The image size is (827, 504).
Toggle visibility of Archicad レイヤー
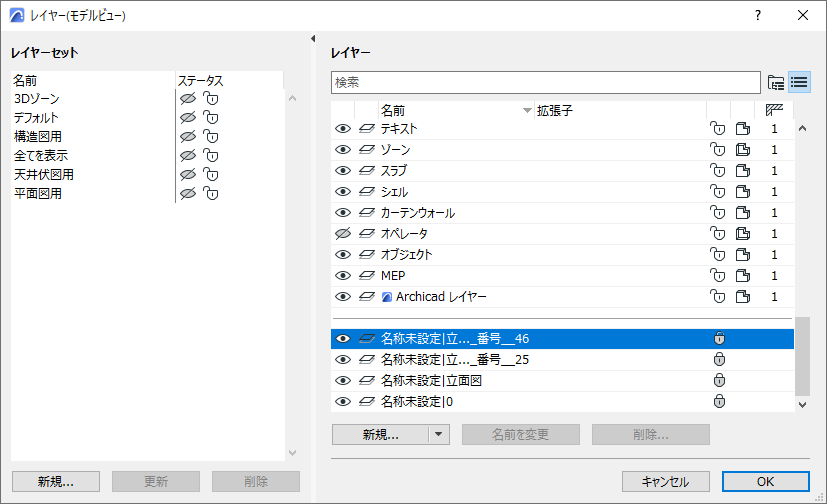(343, 297)
